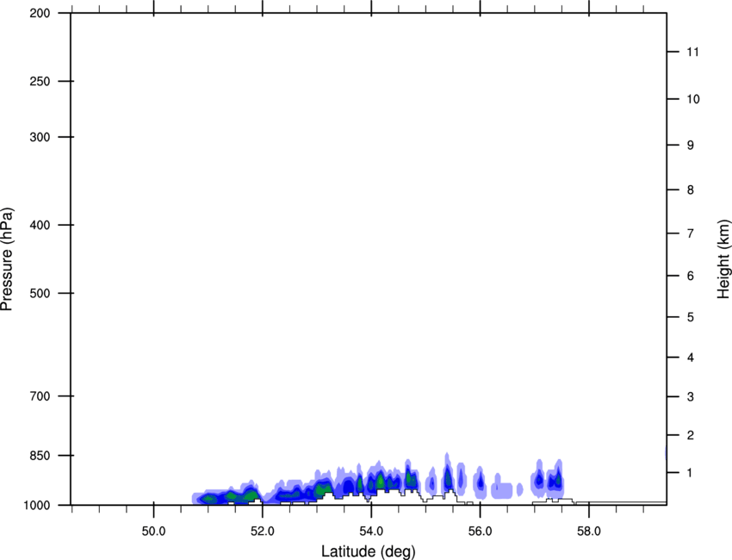732x560 pixels.
Task: Pick the 1 km height label
Action: pos(690,473)
